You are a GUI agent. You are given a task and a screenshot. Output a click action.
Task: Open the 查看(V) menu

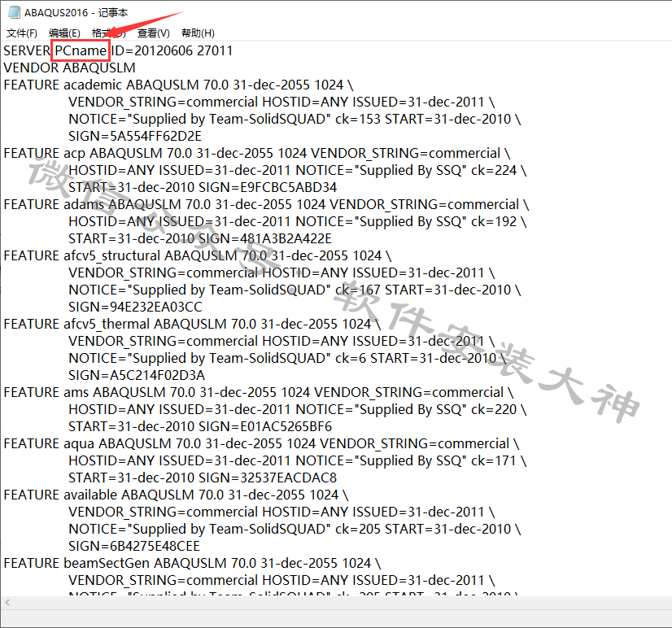(x=154, y=33)
